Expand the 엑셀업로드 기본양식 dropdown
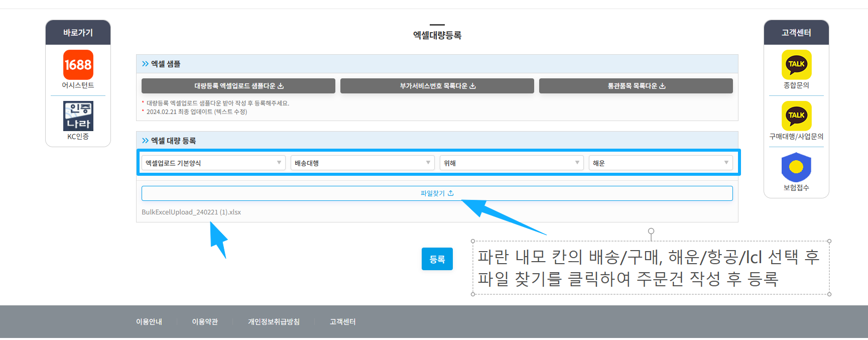The width and height of the screenshot is (868, 340). (213, 163)
